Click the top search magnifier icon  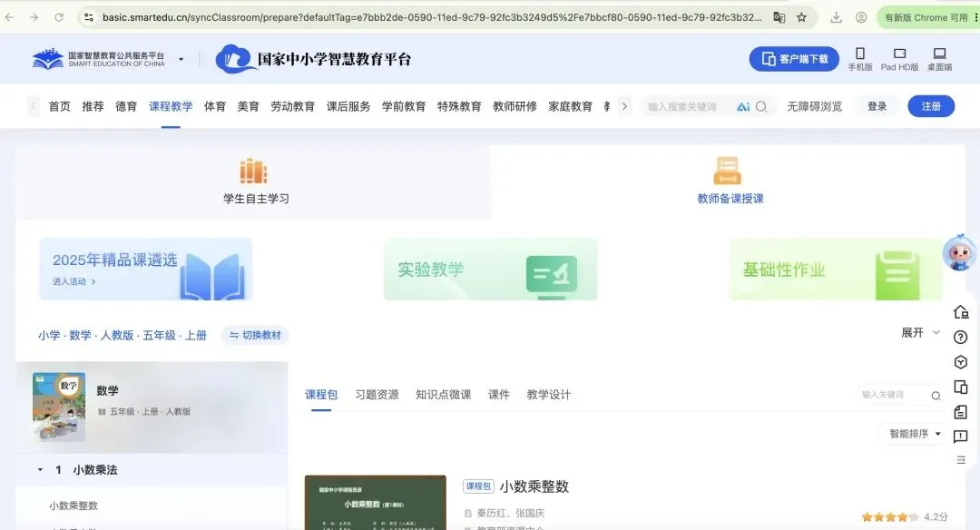[x=761, y=107]
